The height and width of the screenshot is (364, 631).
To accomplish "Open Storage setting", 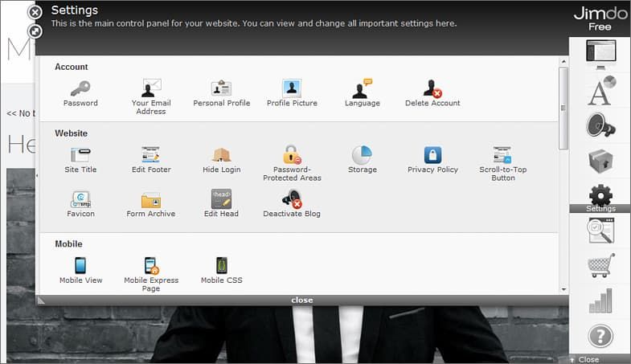I will 363,160.
